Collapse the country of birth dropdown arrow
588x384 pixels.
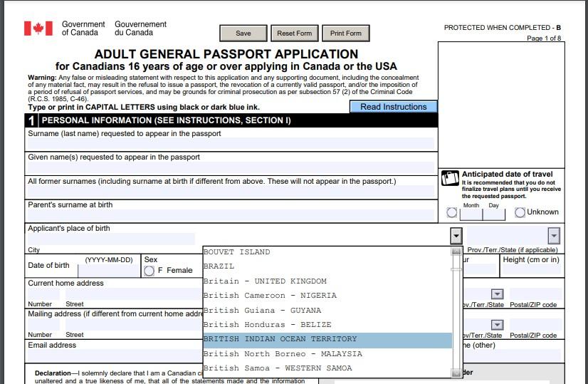coord(456,236)
